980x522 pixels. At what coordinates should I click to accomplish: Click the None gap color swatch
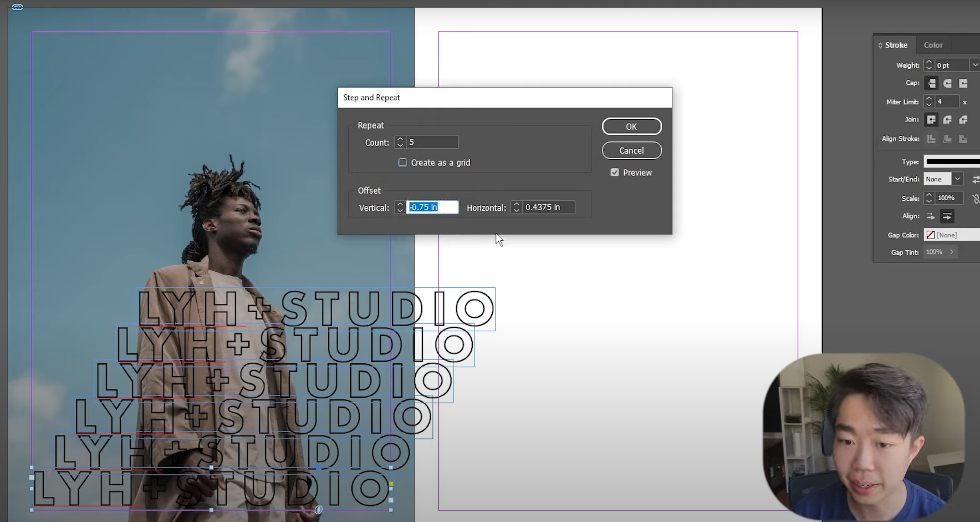(931, 235)
